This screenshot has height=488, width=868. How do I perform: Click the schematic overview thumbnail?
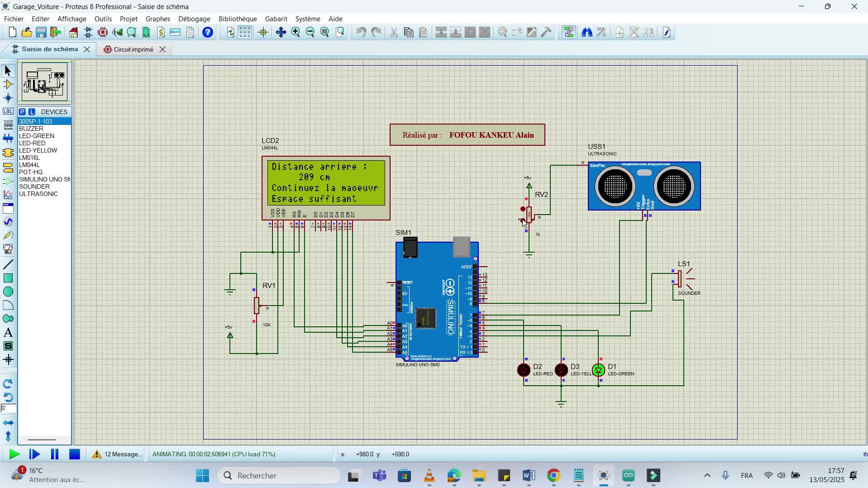tap(44, 82)
